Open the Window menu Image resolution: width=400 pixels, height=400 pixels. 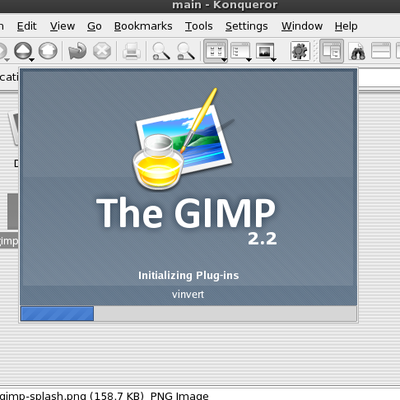(302, 26)
